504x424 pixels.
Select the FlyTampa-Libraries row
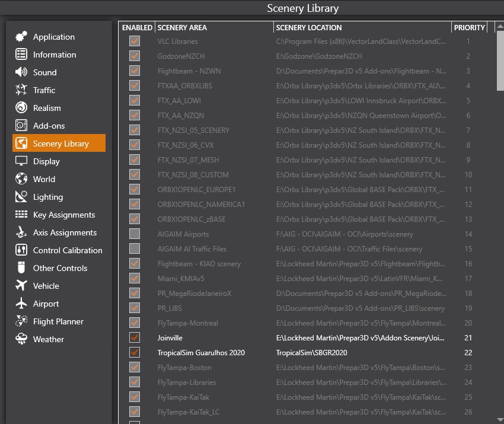[x=307, y=382]
